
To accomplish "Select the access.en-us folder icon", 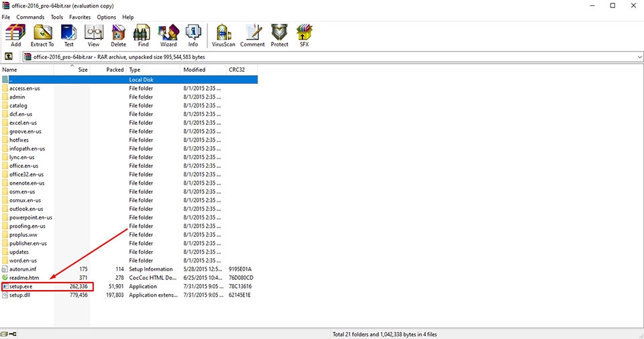I will pyautogui.click(x=5, y=89).
